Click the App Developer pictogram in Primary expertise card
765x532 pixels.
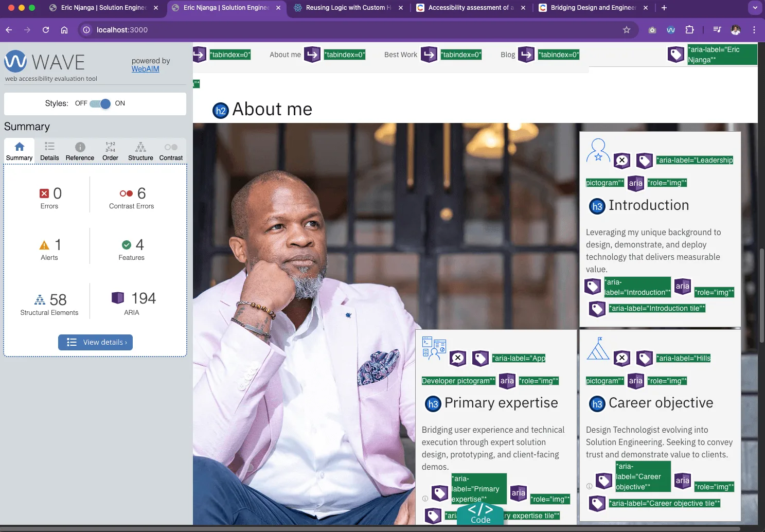(x=434, y=348)
